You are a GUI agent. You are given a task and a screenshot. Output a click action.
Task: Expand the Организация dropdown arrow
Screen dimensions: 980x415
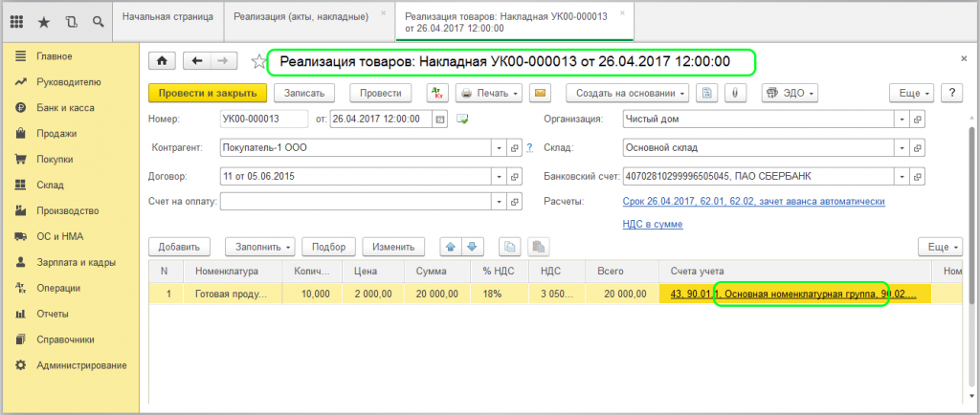coord(902,119)
